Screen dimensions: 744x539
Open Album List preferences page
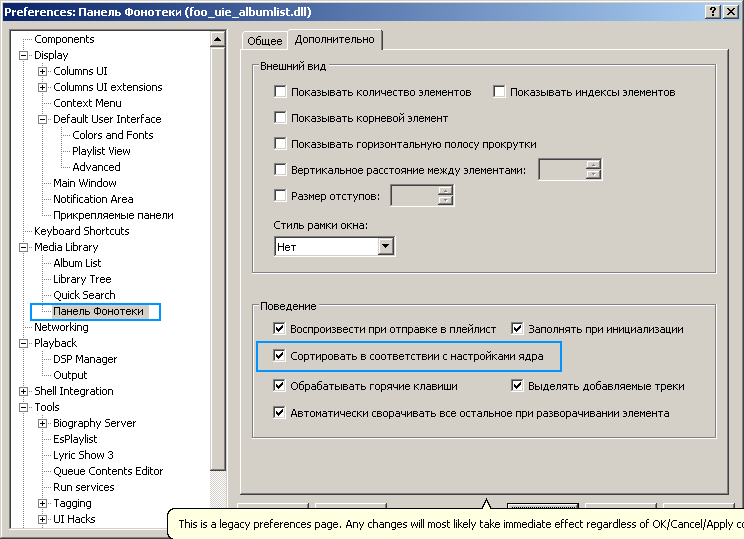pyautogui.click(x=77, y=263)
